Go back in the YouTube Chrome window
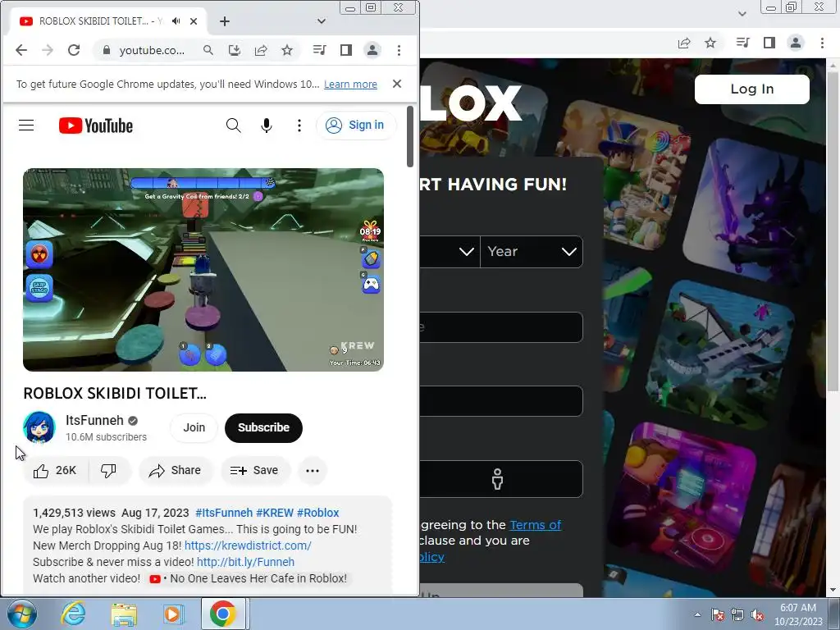The image size is (840, 630). [x=21, y=50]
